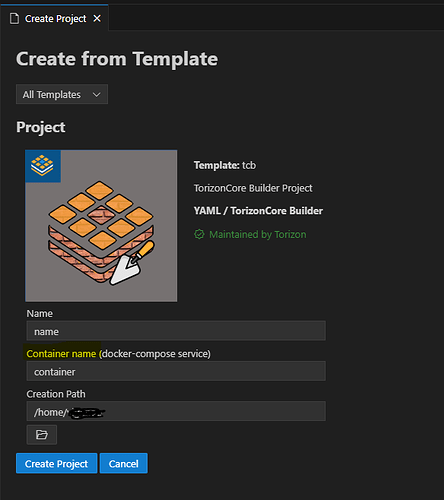Screen dimensions: 444x500
Task: Click the Template: tcb label
Action: click(225, 165)
